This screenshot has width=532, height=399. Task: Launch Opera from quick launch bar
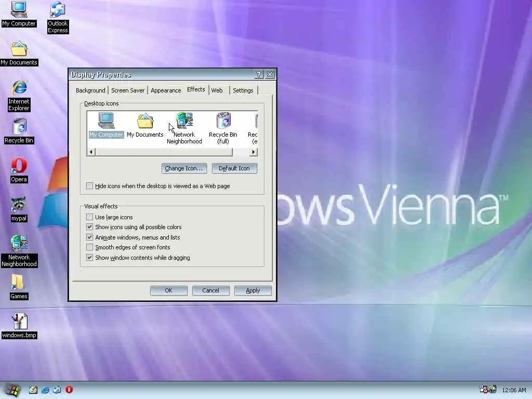[69, 390]
